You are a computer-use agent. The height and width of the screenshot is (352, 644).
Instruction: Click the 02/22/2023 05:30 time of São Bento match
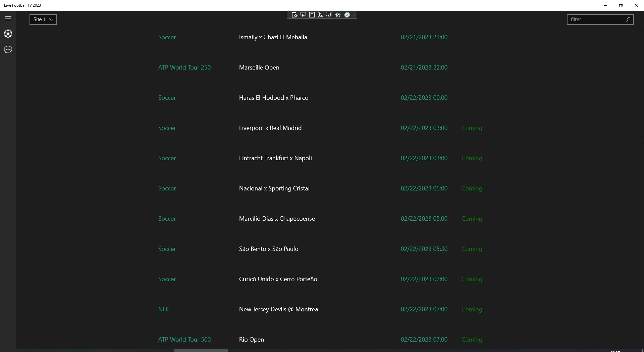(424, 249)
